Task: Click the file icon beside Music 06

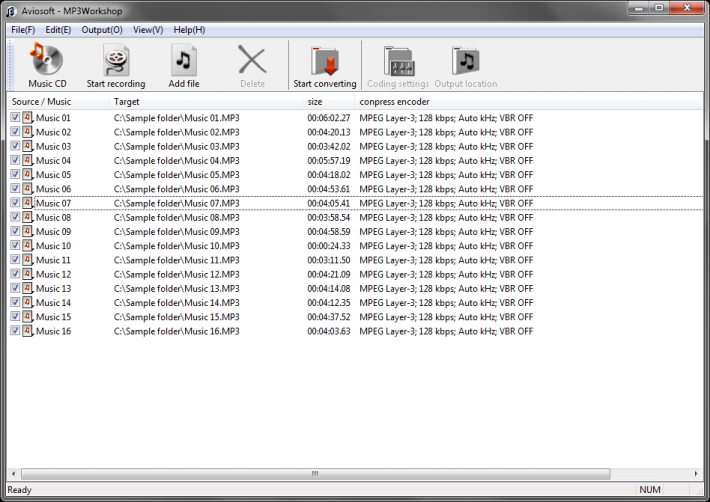Action: (28, 189)
